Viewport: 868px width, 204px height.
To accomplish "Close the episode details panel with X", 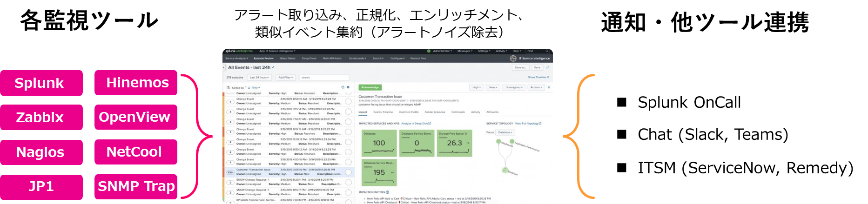I will click(549, 87).
